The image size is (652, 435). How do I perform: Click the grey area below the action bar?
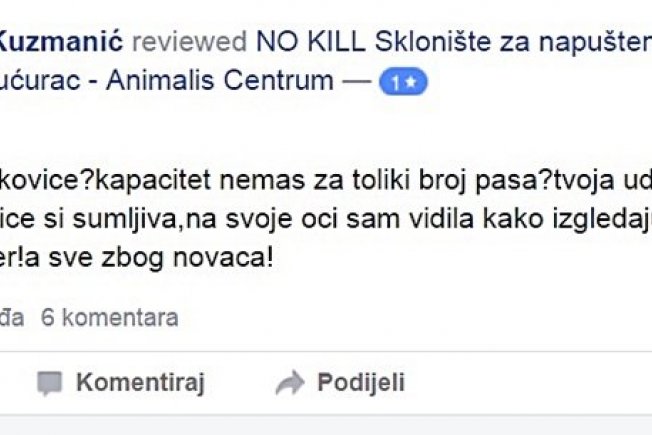tap(326, 425)
